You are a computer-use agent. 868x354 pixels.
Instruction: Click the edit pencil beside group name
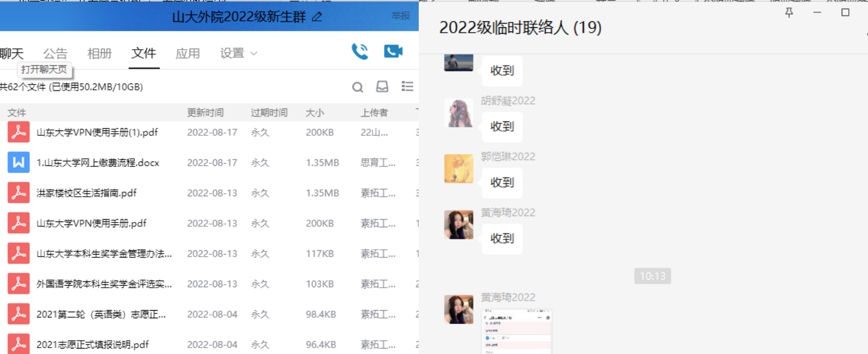coord(317,17)
